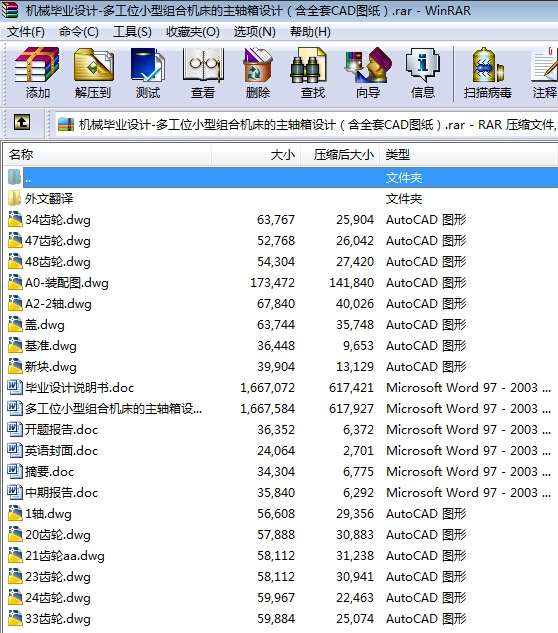Screen dimensions: 558x633
Task: Open the 文件(F) menu
Action: tap(26, 31)
